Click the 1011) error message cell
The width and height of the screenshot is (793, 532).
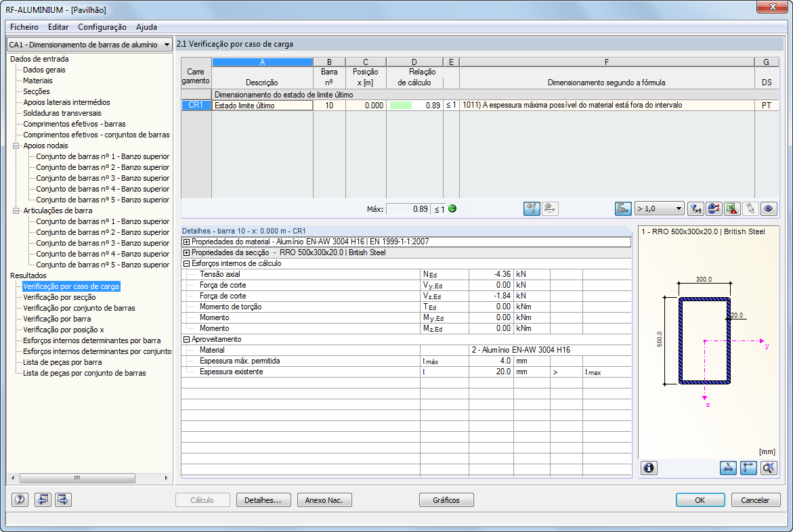point(607,105)
